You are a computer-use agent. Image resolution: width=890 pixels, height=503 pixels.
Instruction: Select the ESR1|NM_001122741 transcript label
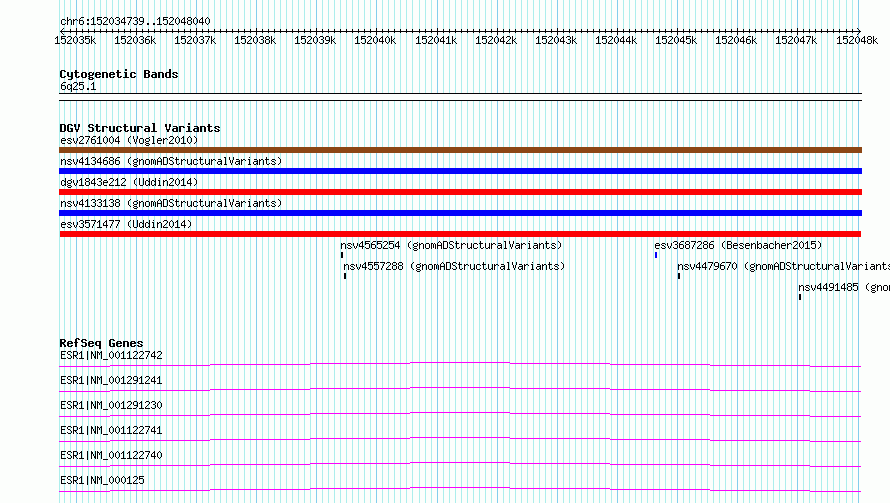(111, 430)
